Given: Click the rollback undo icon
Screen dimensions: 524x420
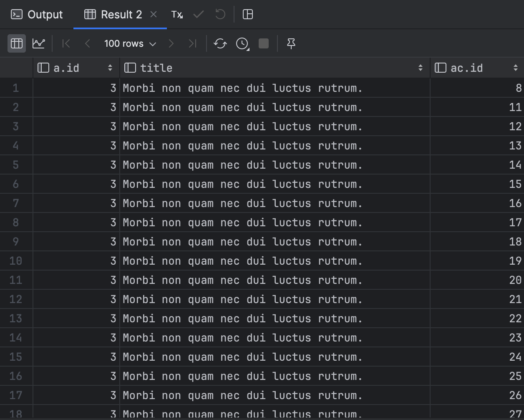Looking at the screenshot, I should 220,15.
